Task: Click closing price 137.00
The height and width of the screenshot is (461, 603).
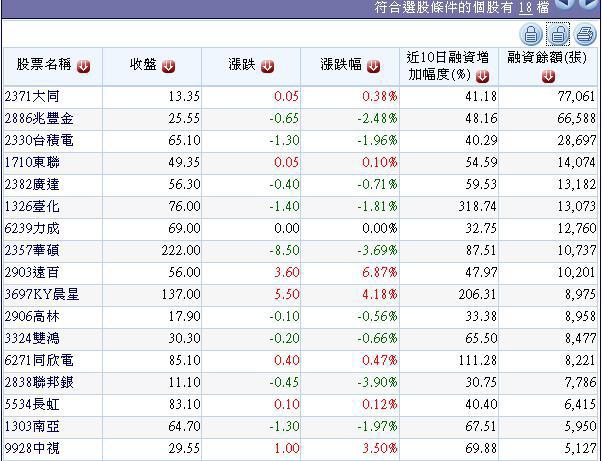Action: tap(181, 295)
